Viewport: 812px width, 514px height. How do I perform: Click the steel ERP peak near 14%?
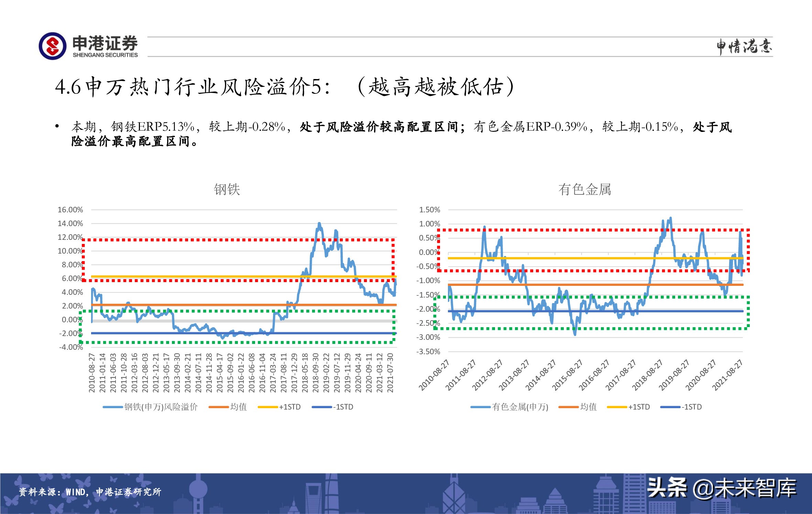click(319, 224)
